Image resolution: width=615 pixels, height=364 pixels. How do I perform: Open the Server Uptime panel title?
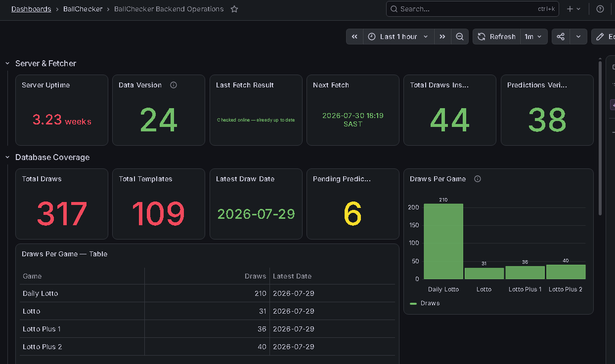click(x=45, y=85)
